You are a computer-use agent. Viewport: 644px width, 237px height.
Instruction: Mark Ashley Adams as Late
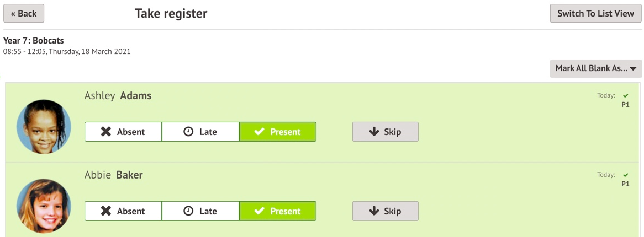tap(200, 132)
